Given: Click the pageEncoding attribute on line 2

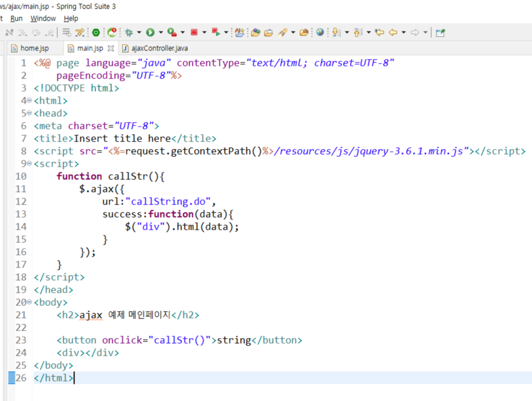Looking at the screenshot, I should pyautogui.click(x=90, y=76).
